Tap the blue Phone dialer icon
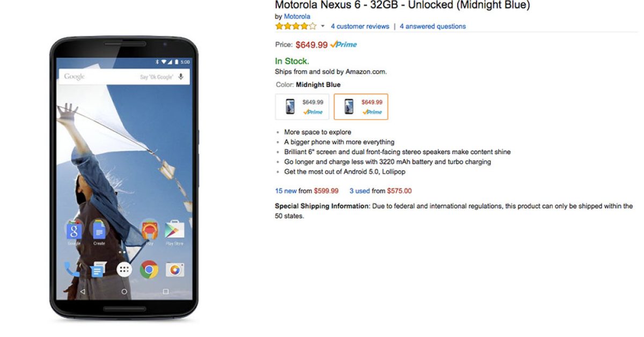Image resolution: width=644 pixels, height=337 pixels. pyautogui.click(x=72, y=269)
